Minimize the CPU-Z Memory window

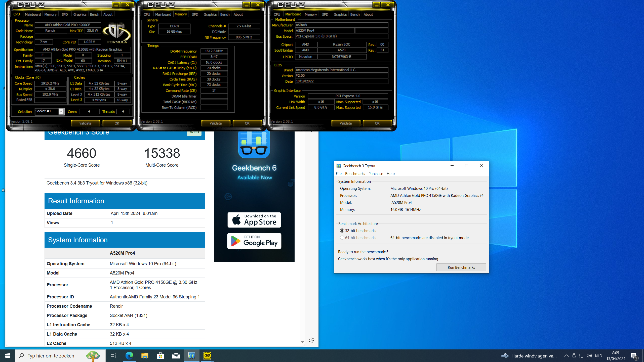tap(246, 5)
